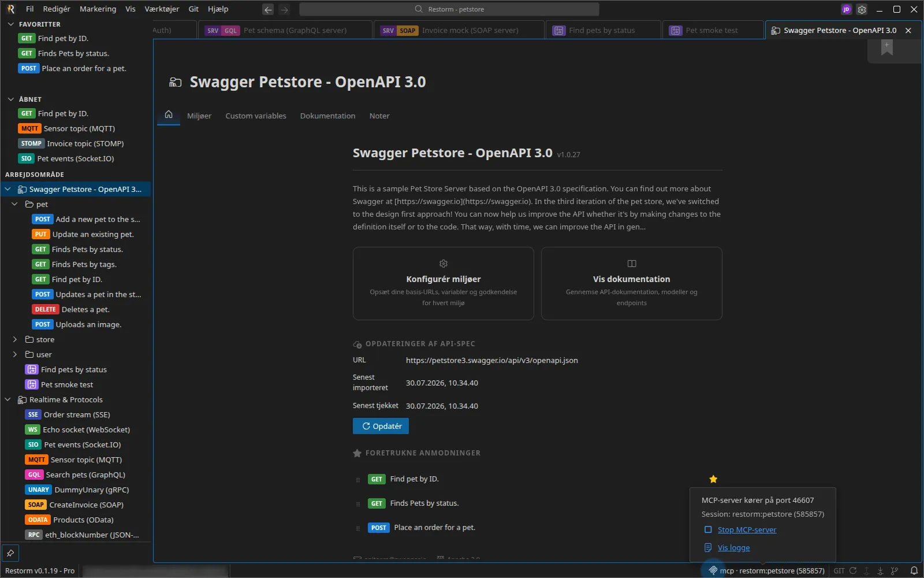Click the RPC badge for eth_blockNumber

(x=34, y=535)
